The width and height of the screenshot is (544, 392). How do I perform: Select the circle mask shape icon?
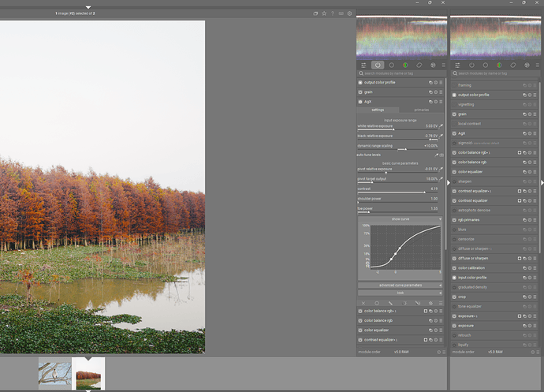377,303
